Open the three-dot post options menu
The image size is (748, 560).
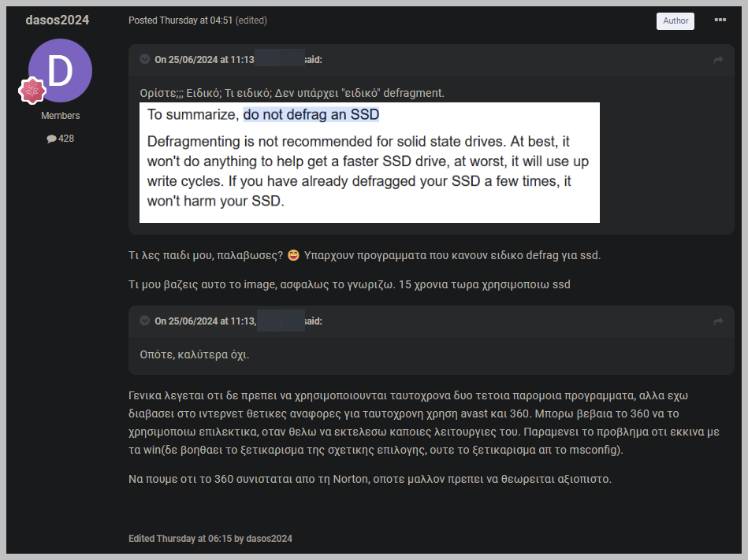(720, 20)
